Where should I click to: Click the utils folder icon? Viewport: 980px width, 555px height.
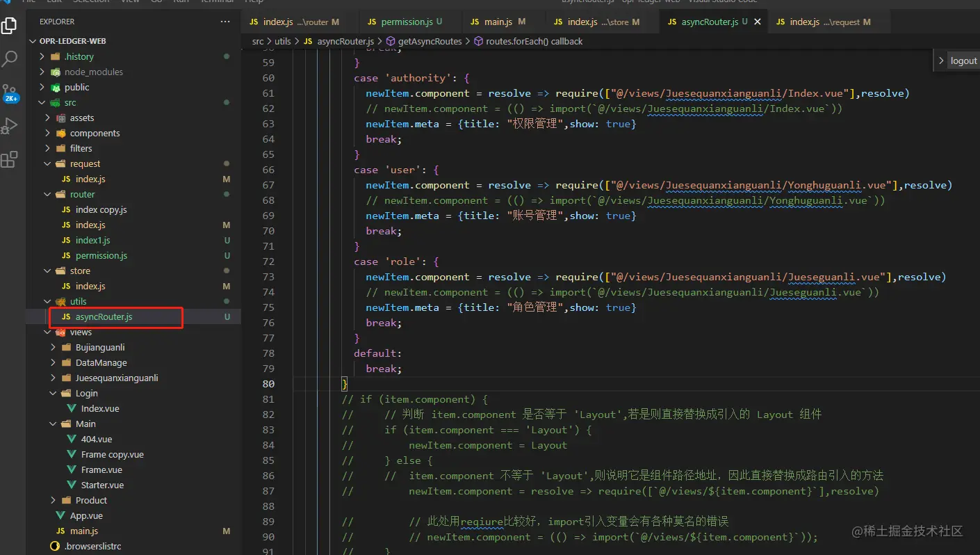(61, 301)
